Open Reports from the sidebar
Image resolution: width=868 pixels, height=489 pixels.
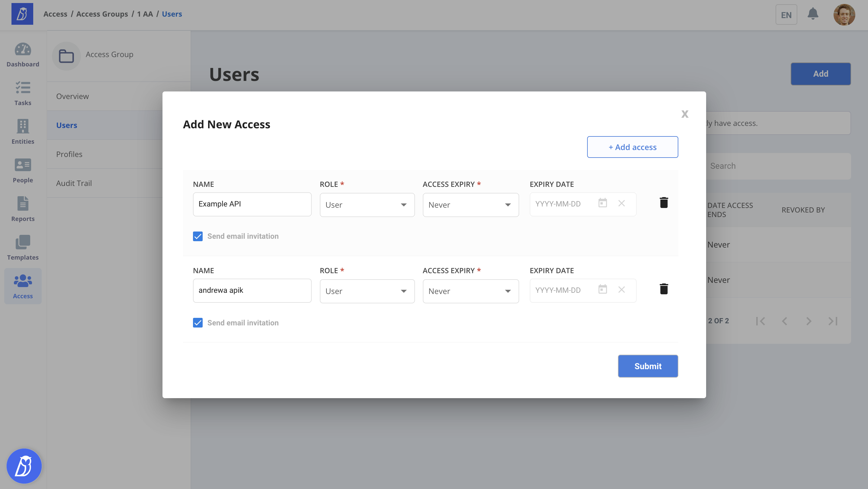23,209
